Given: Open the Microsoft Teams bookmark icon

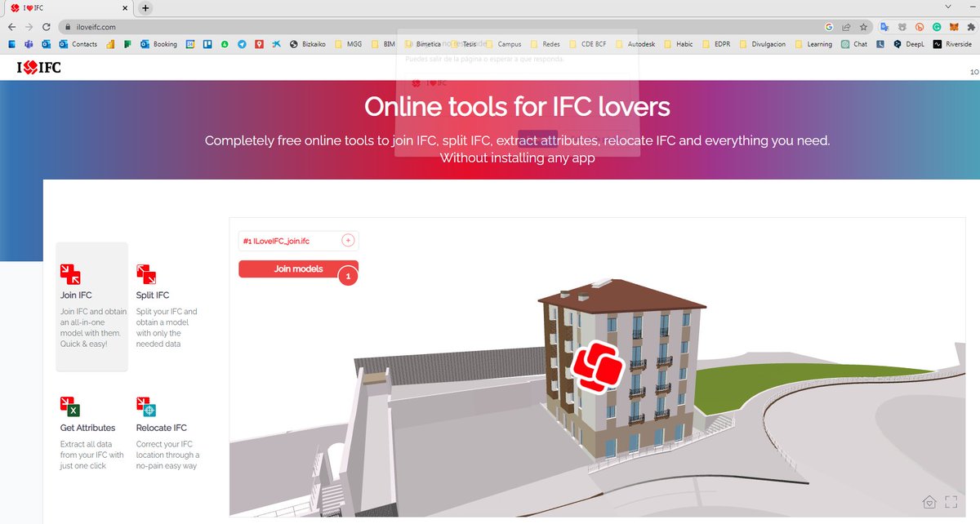Looking at the screenshot, I should (x=29, y=44).
